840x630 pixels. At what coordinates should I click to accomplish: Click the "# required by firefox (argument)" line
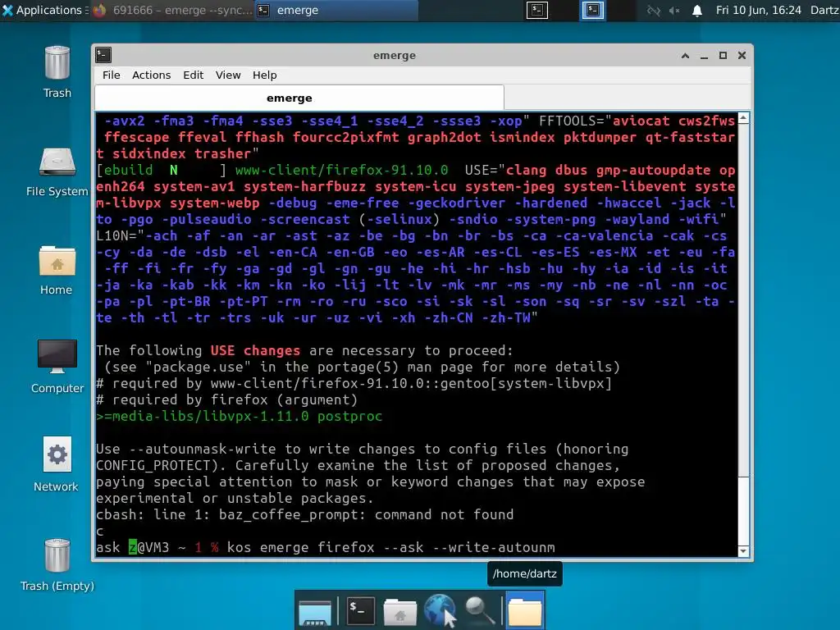227,399
